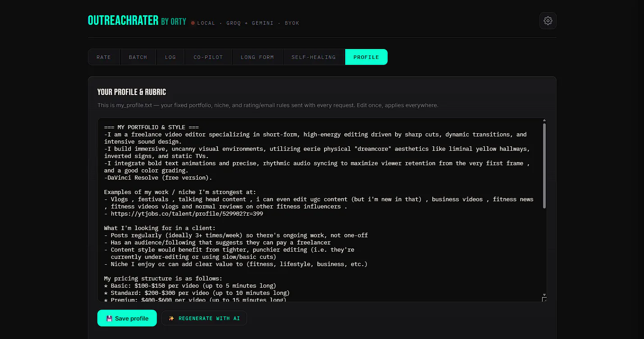Click the '=== MY PORTFOLIO & STYLE ===' line
Image resolution: width=644 pixels, height=339 pixels.
tap(151, 127)
